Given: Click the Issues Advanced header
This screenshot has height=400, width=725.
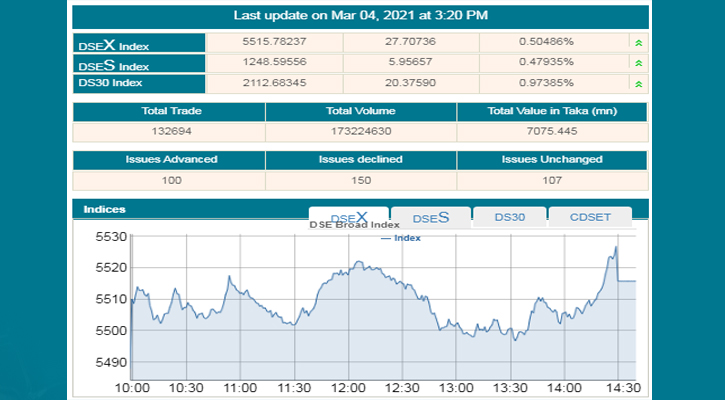Looking at the screenshot, I should click(169, 159).
